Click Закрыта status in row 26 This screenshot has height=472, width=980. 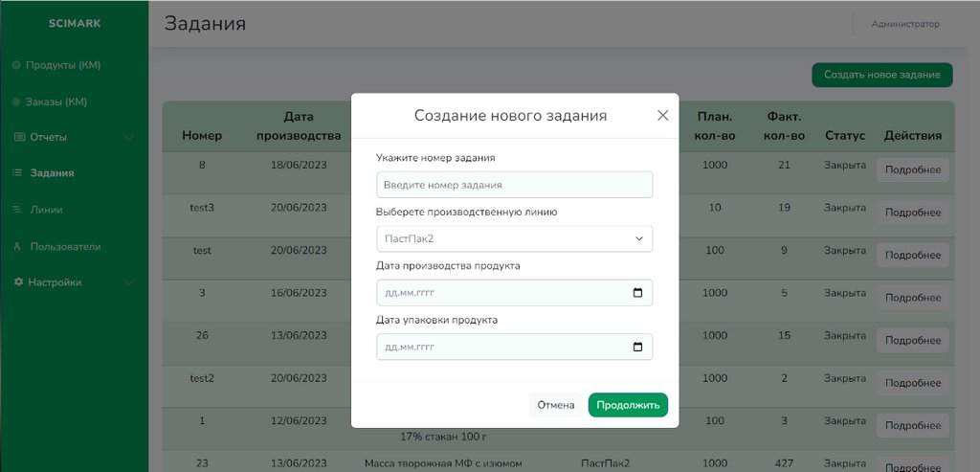point(845,336)
